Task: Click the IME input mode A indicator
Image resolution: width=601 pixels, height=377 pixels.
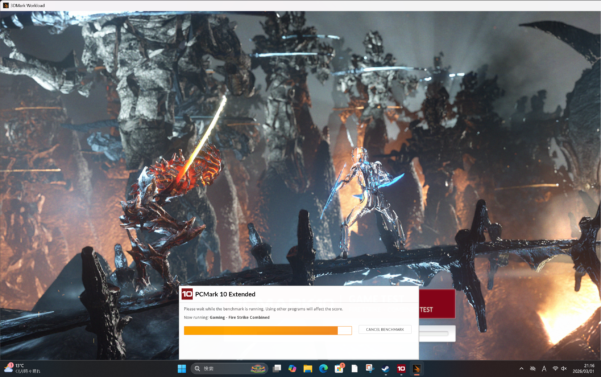Action: [x=544, y=369]
